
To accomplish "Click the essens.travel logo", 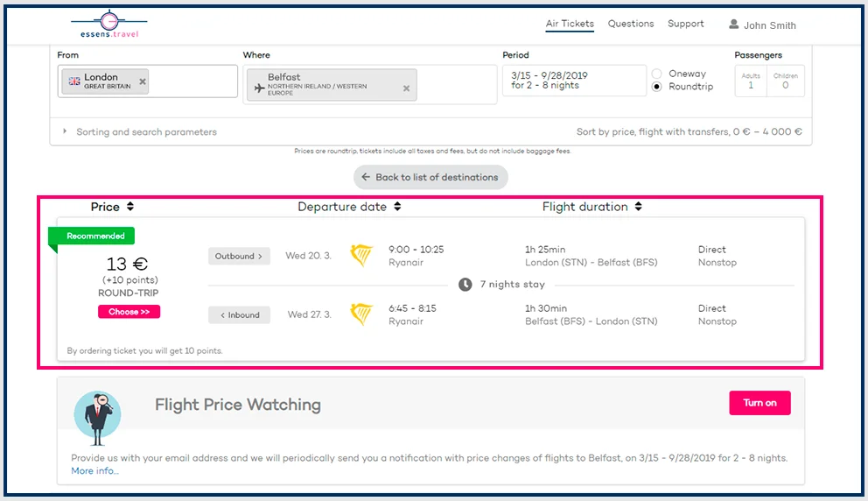I will tap(108, 25).
